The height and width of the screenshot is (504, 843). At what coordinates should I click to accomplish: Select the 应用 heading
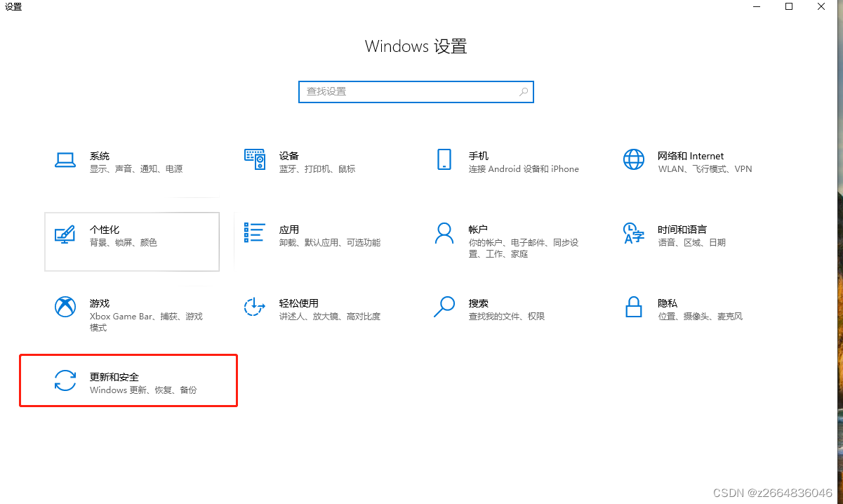[x=289, y=230]
